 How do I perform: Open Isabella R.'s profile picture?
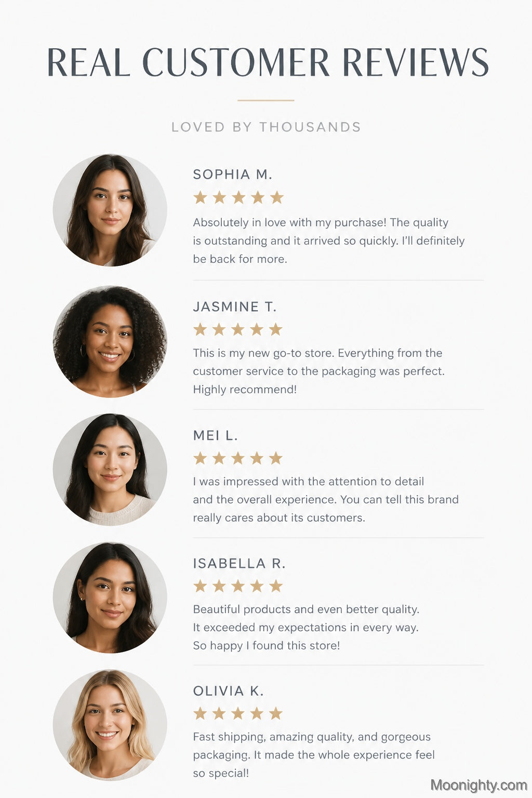coord(110,597)
